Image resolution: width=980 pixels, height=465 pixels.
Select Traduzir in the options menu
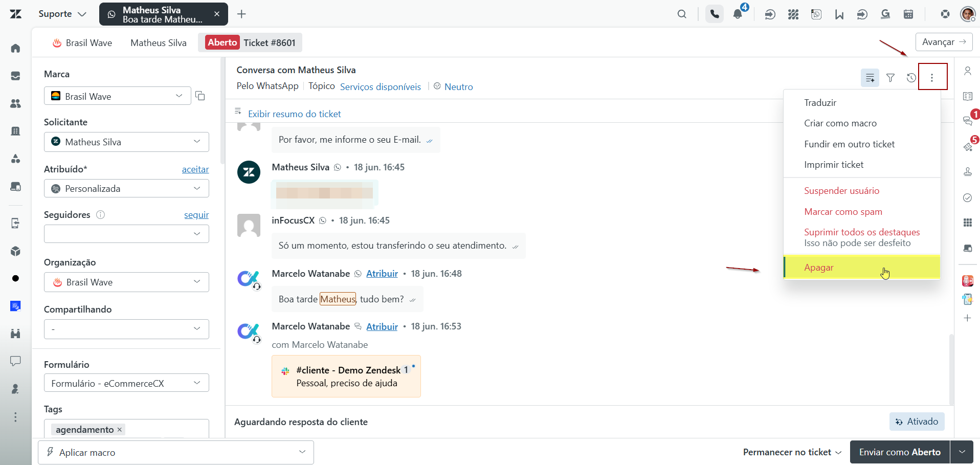[x=862, y=102]
